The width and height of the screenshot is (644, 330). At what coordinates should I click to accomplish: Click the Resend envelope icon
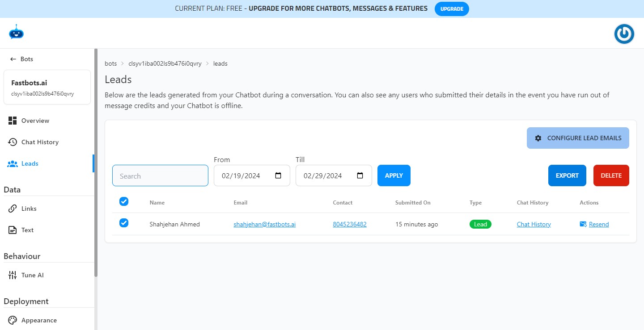(583, 224)
